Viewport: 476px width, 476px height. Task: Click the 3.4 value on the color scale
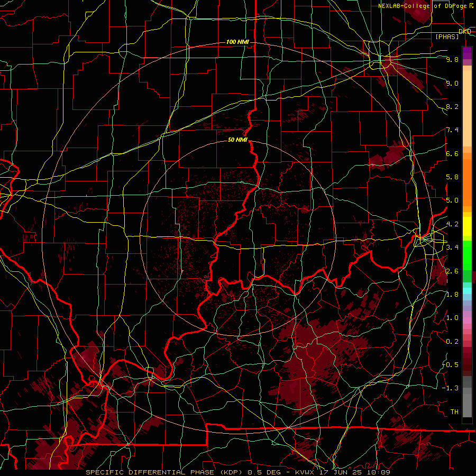452,248
